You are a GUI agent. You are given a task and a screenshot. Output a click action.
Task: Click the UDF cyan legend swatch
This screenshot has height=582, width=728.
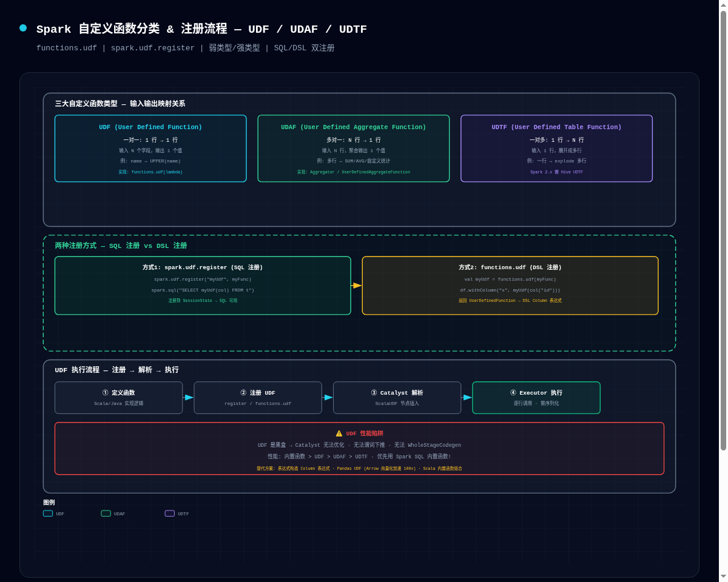point(48,513)
